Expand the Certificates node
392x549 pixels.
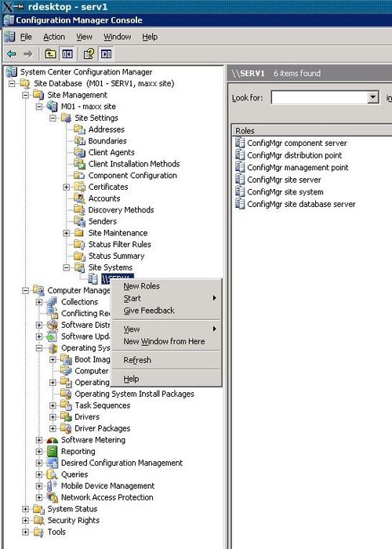[67, 187]
